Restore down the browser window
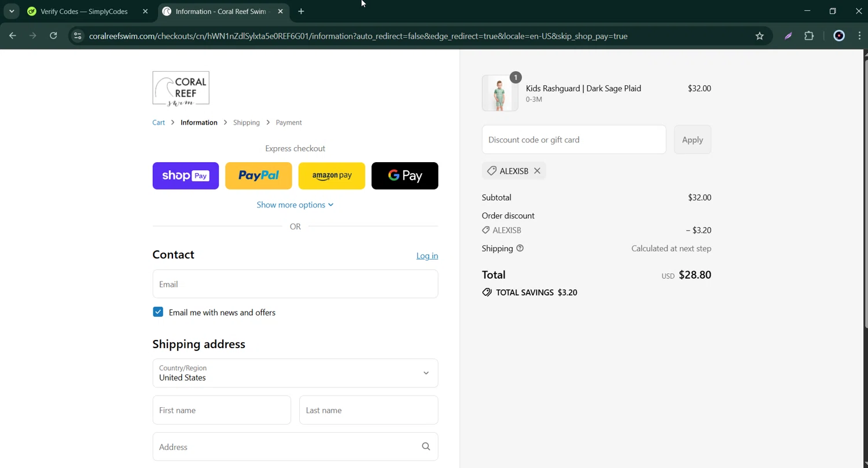This screenshot has height=468, width=868. pyautogui.click(x=833, y=11)
